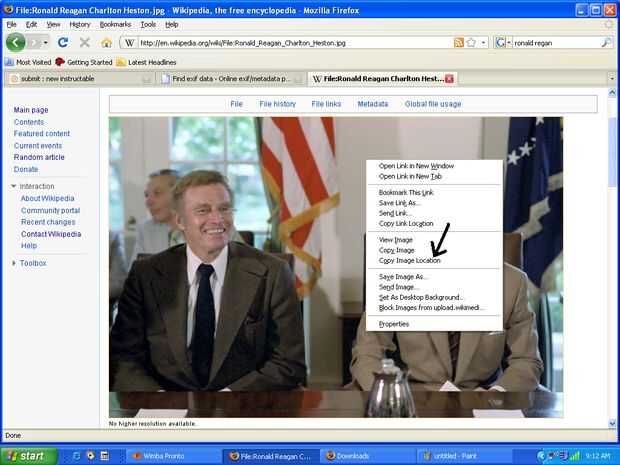Reload the page with the refresh icon

click(x=63, y=42)
